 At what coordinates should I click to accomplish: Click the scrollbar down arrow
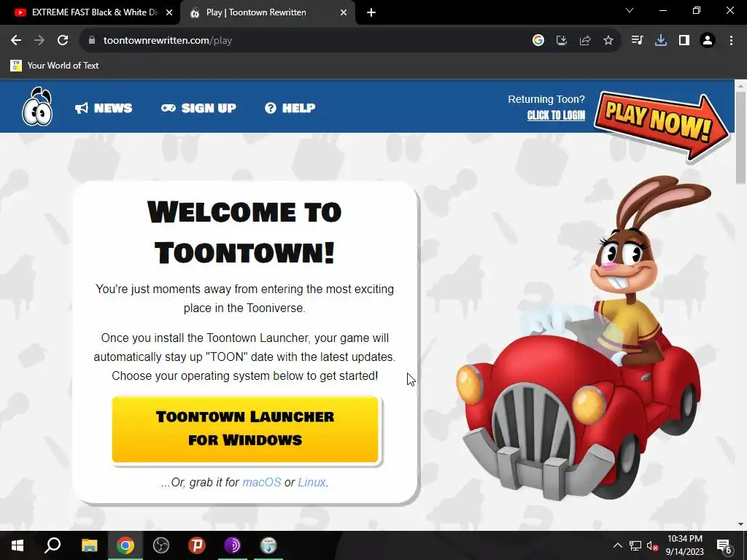pos(740,524)
